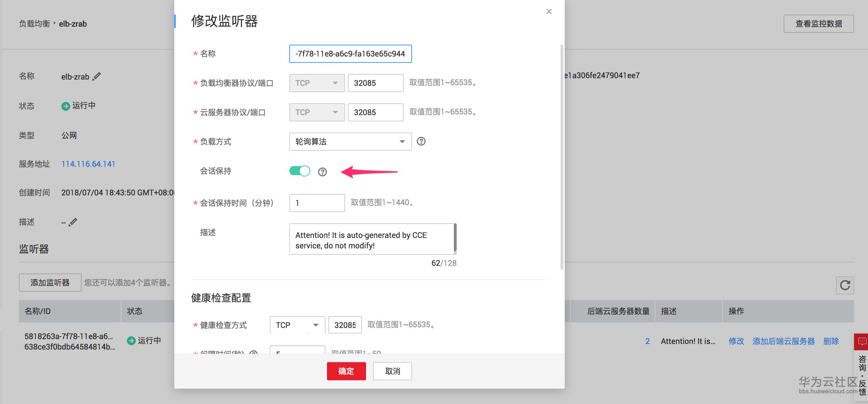
Task: Click the dialog's vertical scrollbar
Action: [562, 157]
